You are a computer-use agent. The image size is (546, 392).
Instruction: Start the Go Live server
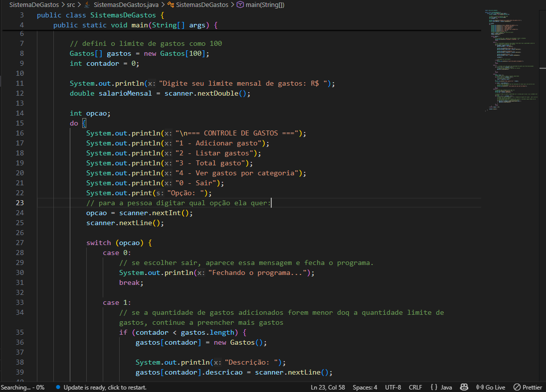pos(491,387)
